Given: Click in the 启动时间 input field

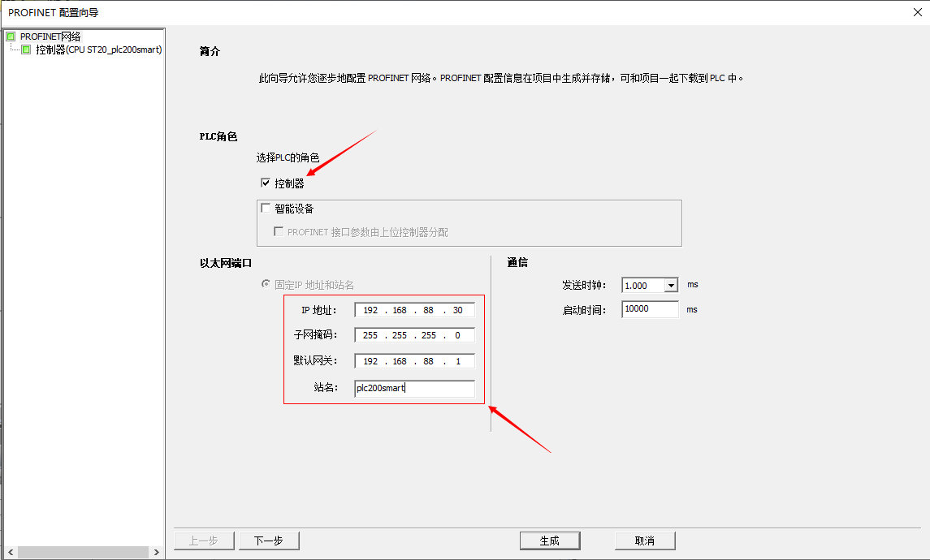Looking at the screenshot, I should [x=649, y=309].
